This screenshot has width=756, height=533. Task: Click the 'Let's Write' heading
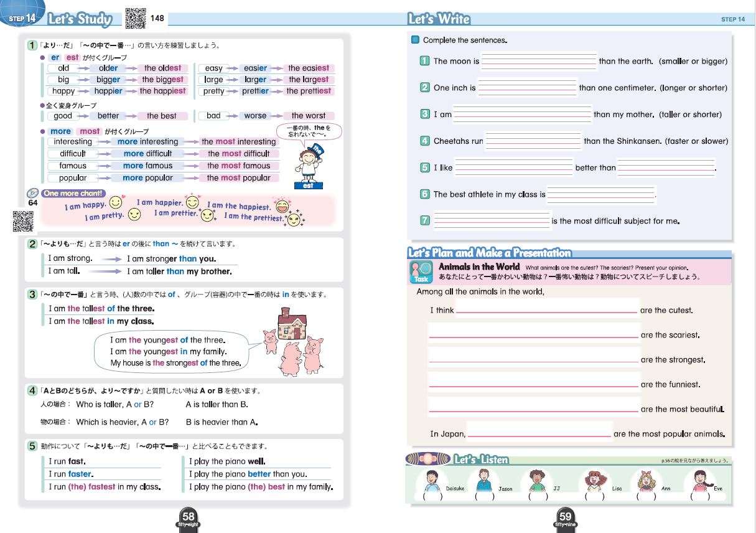(x=439, y=19)
